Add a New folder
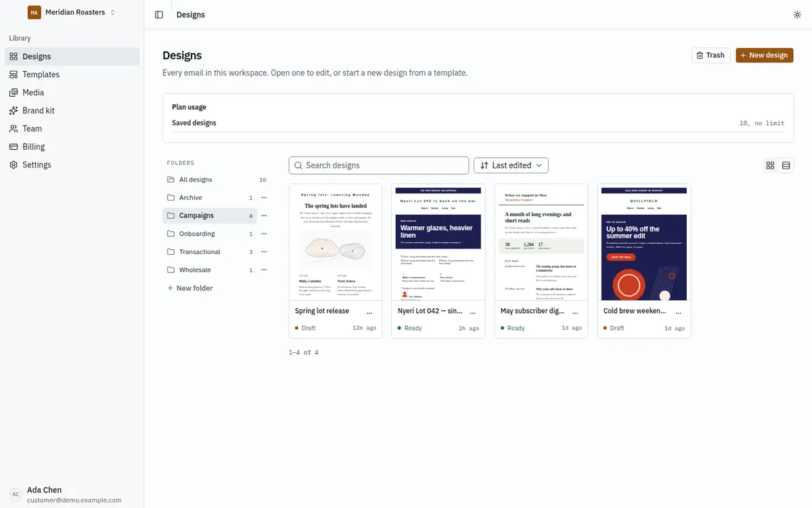This screenshot has height=508, width=812. coord(190,288)
